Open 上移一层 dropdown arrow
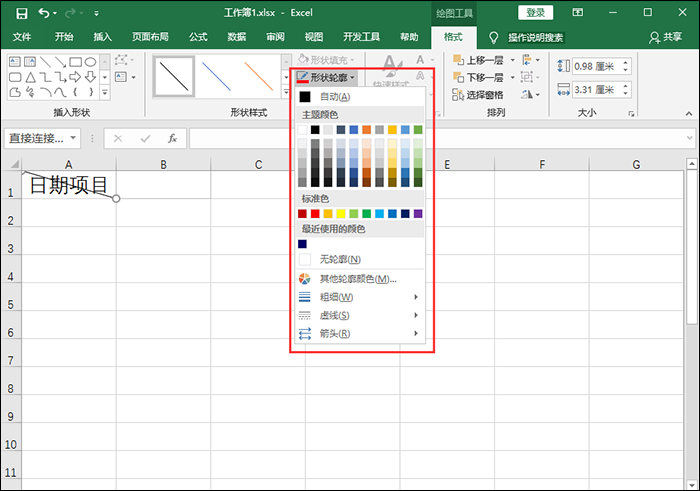This screenshot has width=700, height=491. (512, 60)
